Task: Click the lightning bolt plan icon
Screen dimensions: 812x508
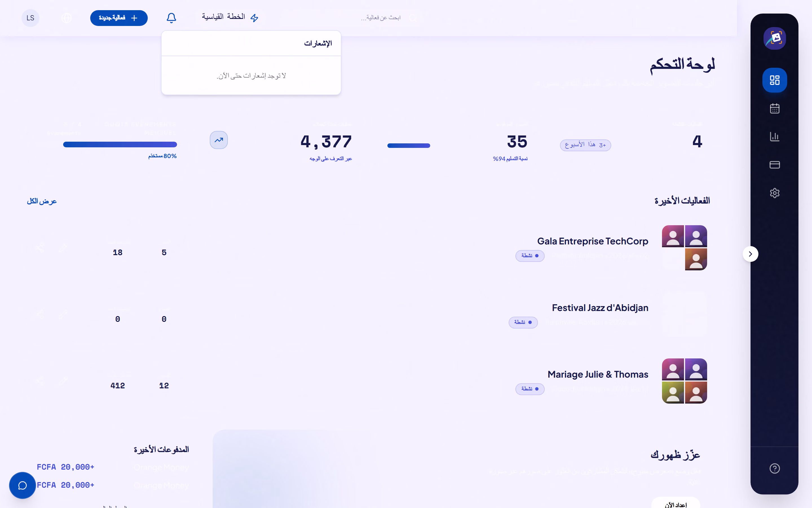Action: pyautogui.click(x=254, y=18)
